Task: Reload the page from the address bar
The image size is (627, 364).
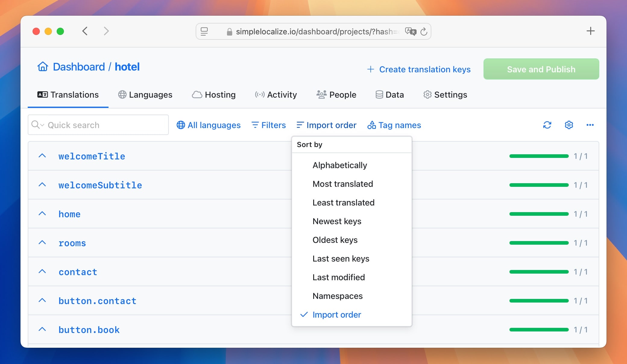Action: point(424,31)
